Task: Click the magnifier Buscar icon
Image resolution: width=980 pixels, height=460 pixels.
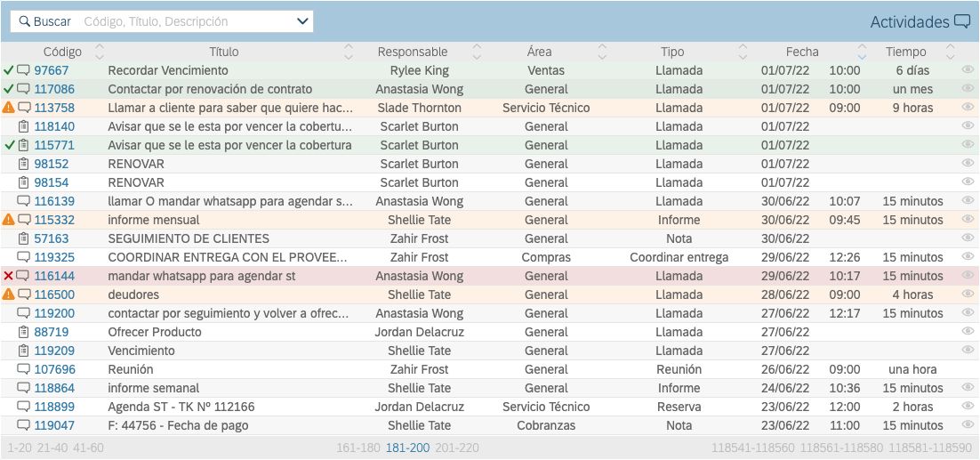Action: 24,21
